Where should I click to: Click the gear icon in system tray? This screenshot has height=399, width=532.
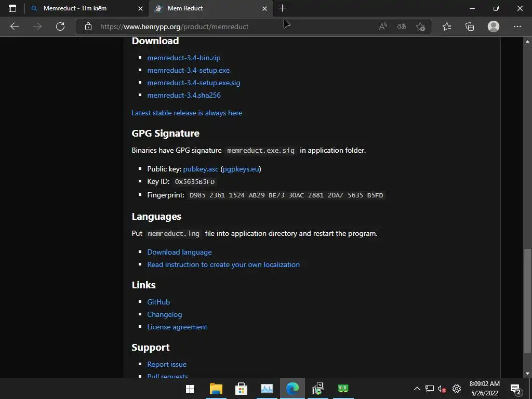point(457,389)
